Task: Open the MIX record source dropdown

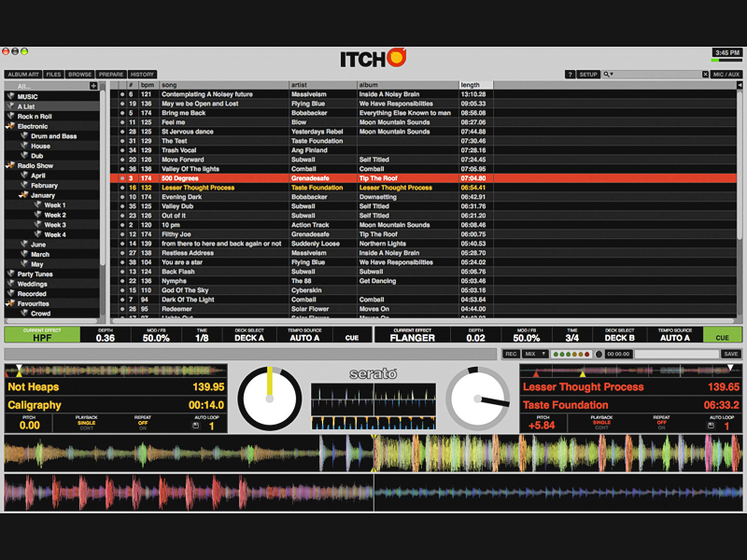Action: 535,355
